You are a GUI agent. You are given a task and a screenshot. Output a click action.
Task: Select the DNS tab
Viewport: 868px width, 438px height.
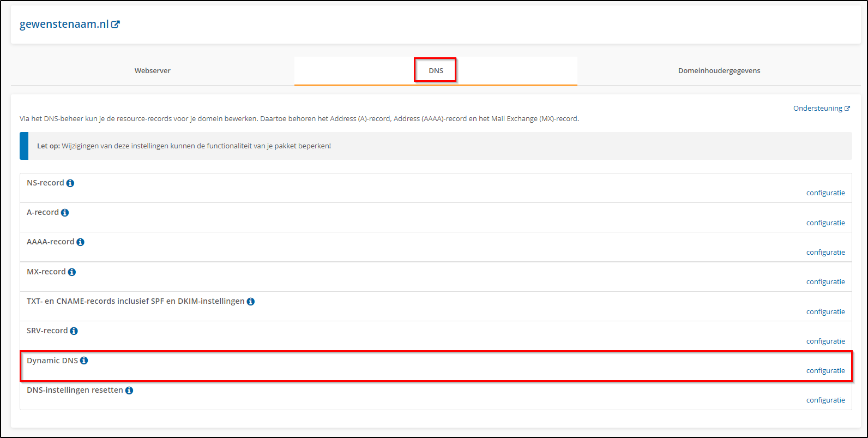click(436, 71)
